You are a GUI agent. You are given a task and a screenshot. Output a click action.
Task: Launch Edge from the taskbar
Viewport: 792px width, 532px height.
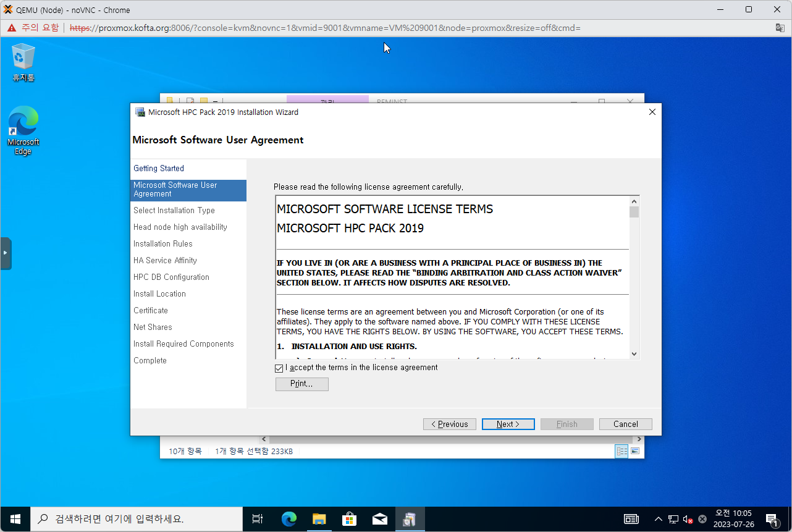click(289, 519)
